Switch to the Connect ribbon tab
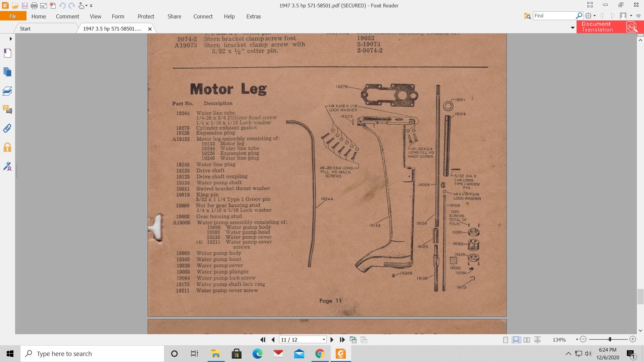Image resolution: width=644 pixels, height=362 pixels. 203,16
